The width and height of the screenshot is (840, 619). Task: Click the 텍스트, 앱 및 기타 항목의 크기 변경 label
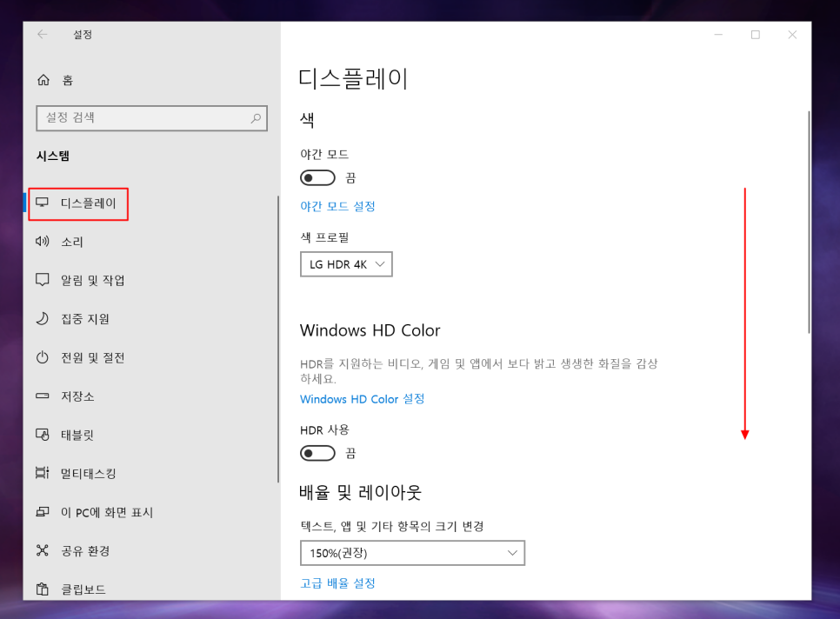[x=392, y=526]
